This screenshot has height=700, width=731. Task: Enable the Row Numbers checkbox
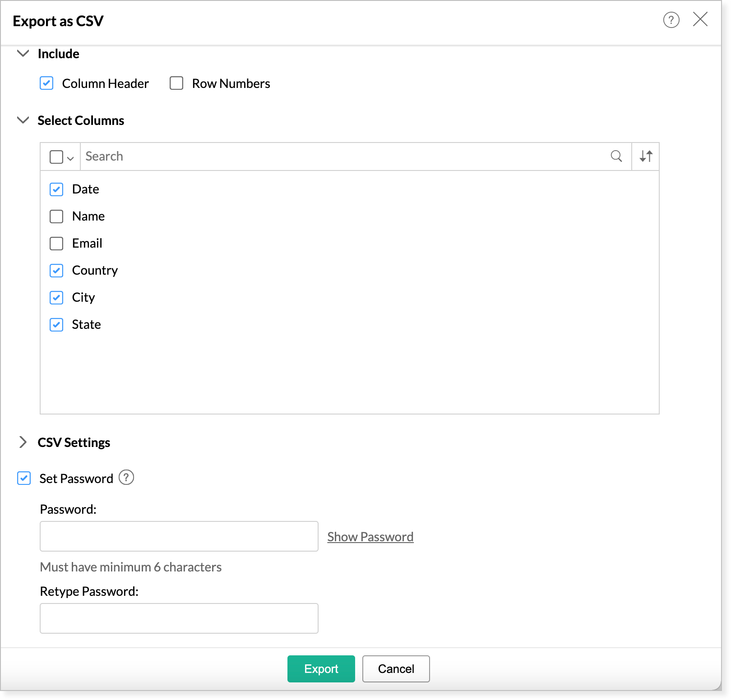pos(176,83)
